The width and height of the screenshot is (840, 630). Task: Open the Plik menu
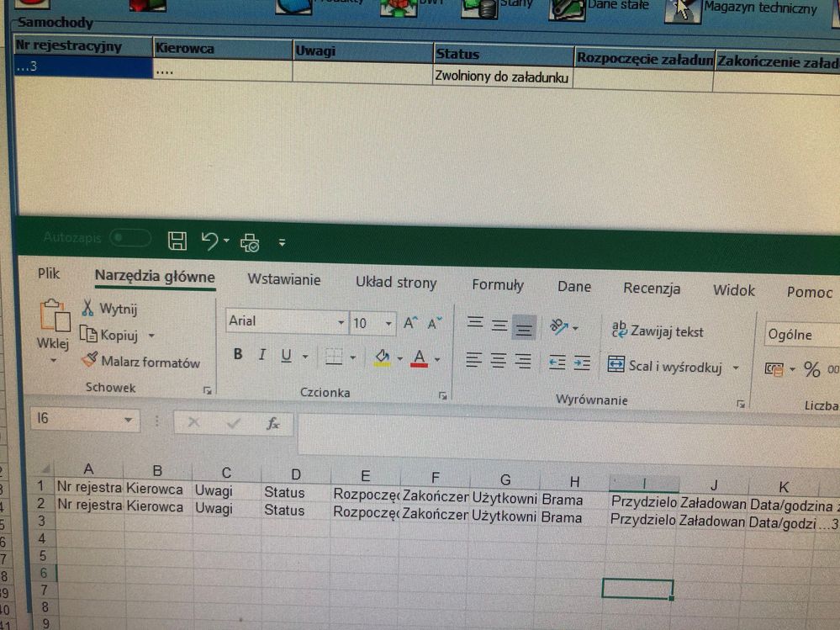(x=49, y=273)
